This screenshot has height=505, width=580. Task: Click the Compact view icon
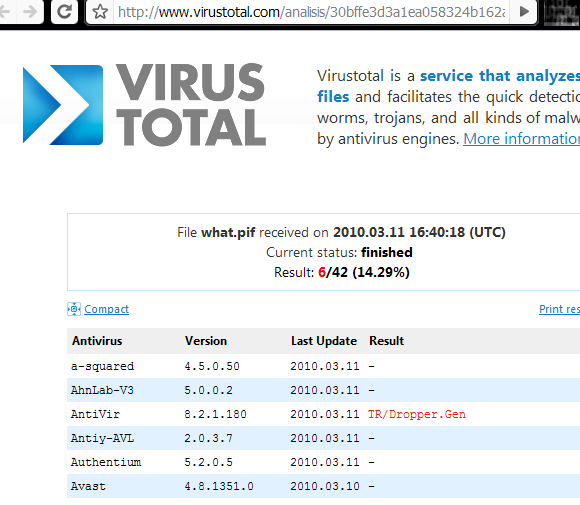74,309
